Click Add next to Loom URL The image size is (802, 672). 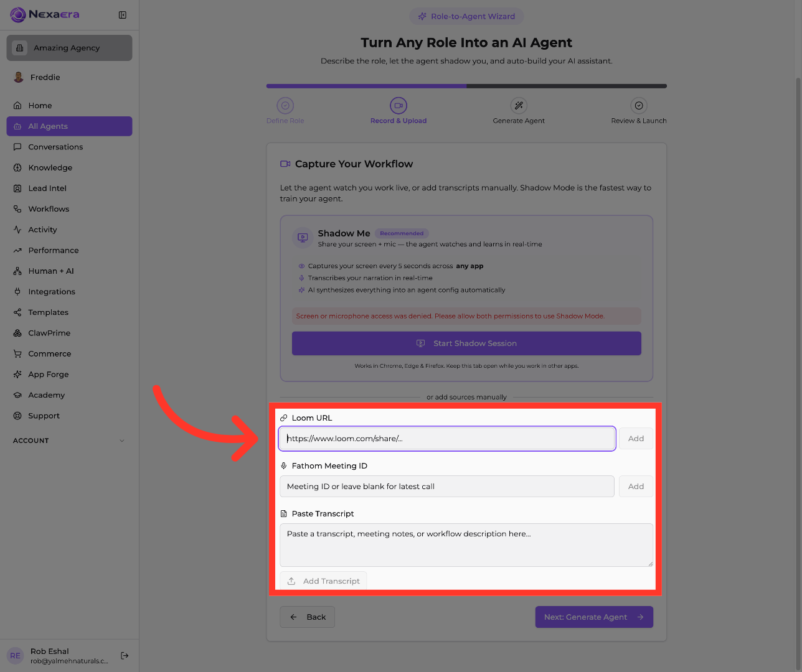(636, 439)
